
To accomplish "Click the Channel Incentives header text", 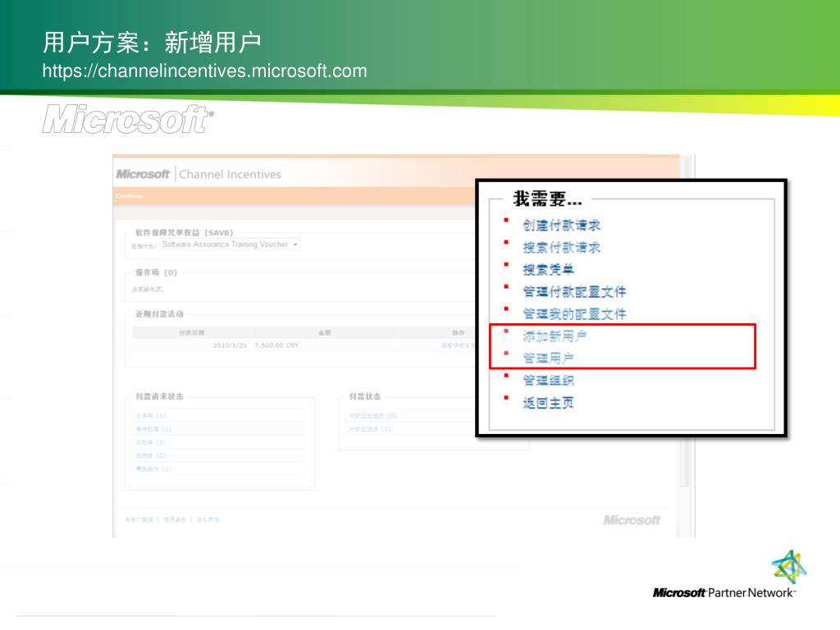I will [x=230, y=174].
